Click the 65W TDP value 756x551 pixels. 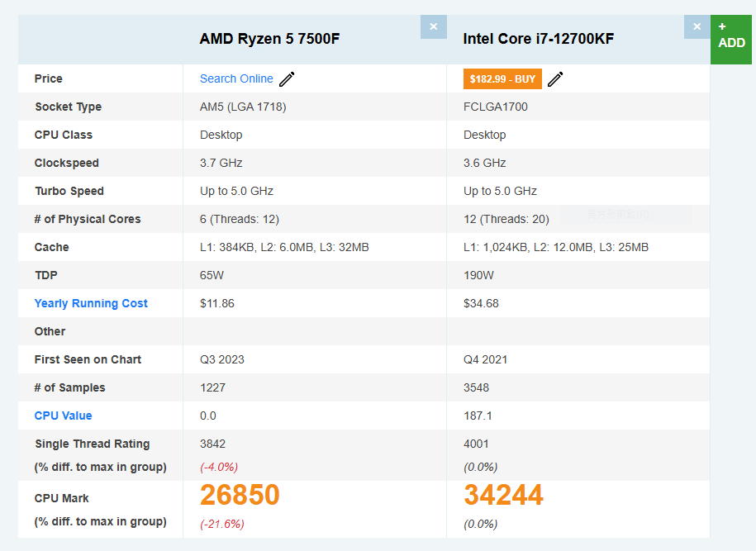pos(212,275)
